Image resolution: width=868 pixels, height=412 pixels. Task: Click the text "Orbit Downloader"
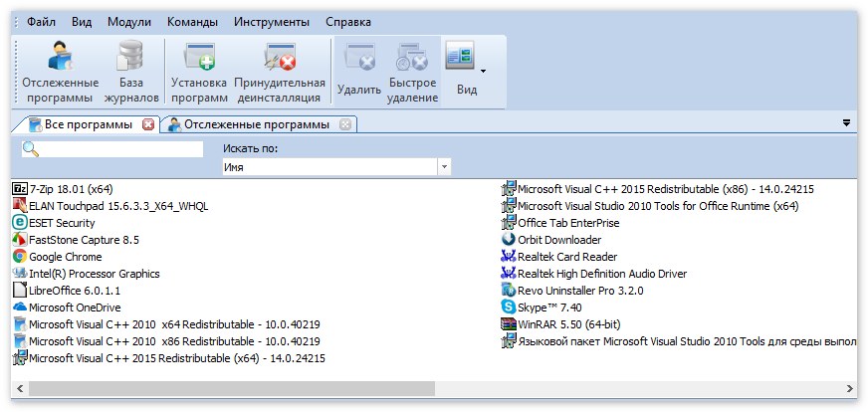pyautogui.click(x=559, y=240)
